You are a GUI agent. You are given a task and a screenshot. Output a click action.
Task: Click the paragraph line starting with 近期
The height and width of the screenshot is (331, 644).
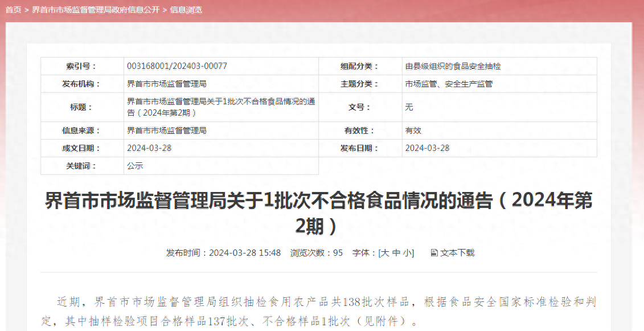click(326, 302)
